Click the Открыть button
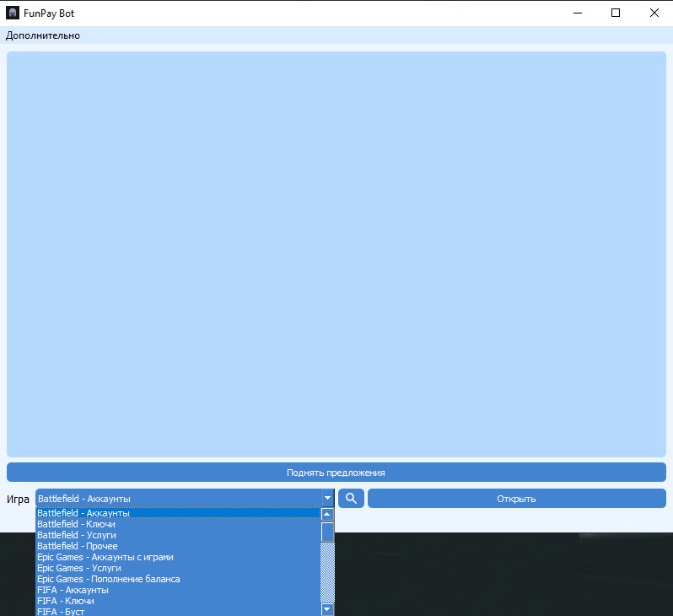The height and width of the screenshot is (616, 673). 517,499
